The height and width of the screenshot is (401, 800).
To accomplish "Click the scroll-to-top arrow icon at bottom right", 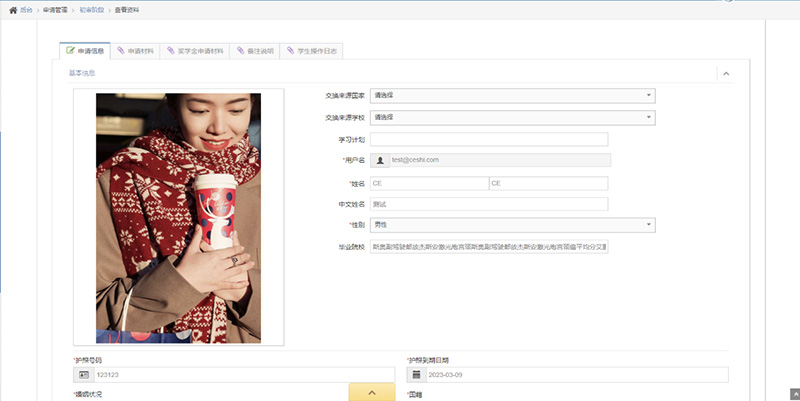I will [794, 393].
